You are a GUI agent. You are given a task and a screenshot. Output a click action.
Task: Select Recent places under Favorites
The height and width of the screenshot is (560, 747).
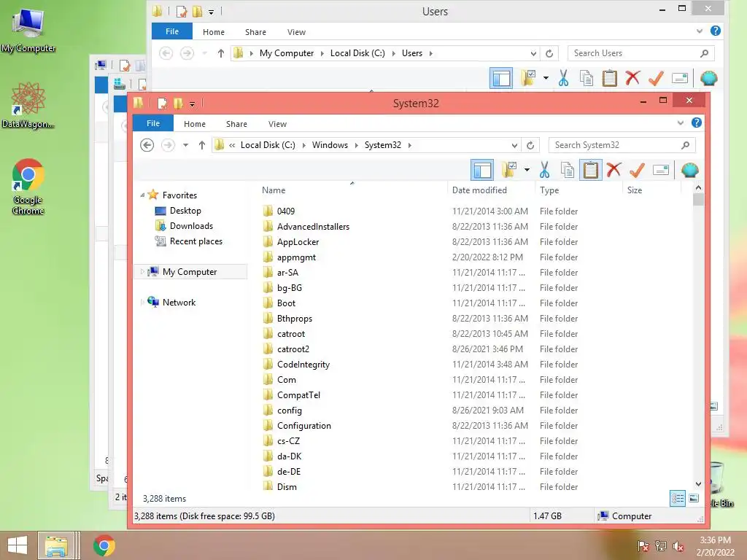tap(196, 241)
